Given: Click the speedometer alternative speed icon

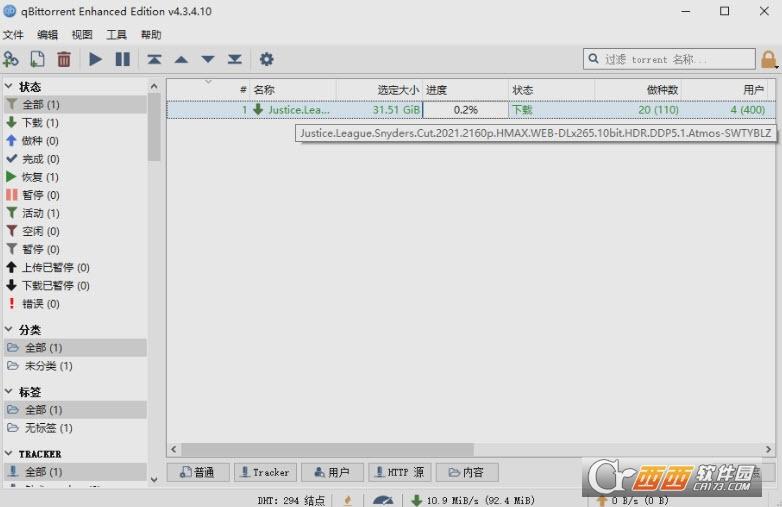Looking at the screenshot, I should [383, 500].
